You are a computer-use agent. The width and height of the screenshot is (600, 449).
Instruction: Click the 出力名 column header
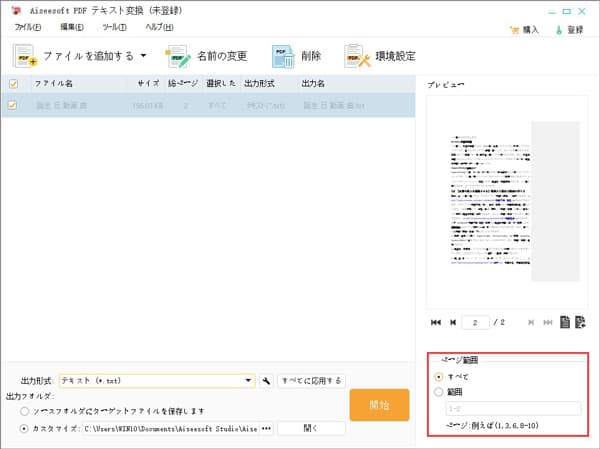pyautogui.click(x=313, y=83)
